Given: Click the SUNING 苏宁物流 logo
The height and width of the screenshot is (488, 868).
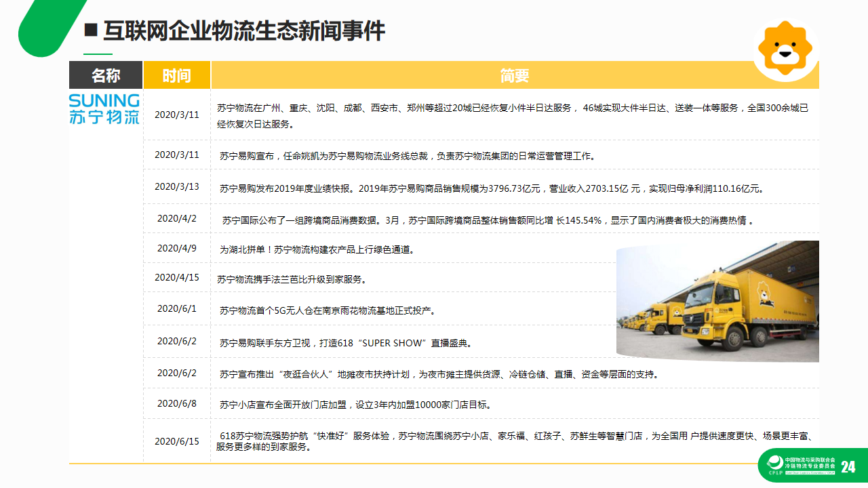Looking at the screenshot, I should pyautogui.click(x=104, y=108).
